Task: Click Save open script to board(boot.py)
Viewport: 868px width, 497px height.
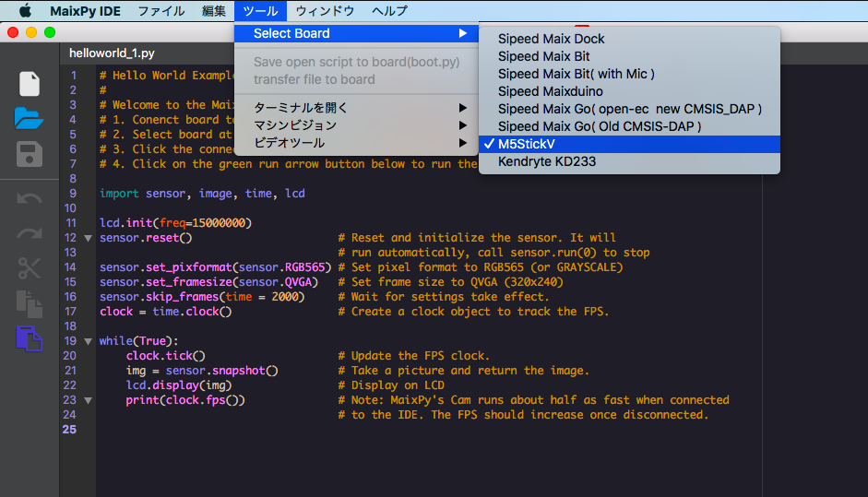Action: pos(356,62)
